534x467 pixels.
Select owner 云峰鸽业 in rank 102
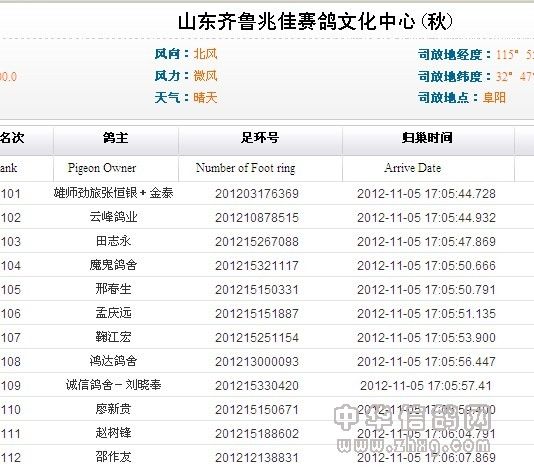[x=113, y=217]
